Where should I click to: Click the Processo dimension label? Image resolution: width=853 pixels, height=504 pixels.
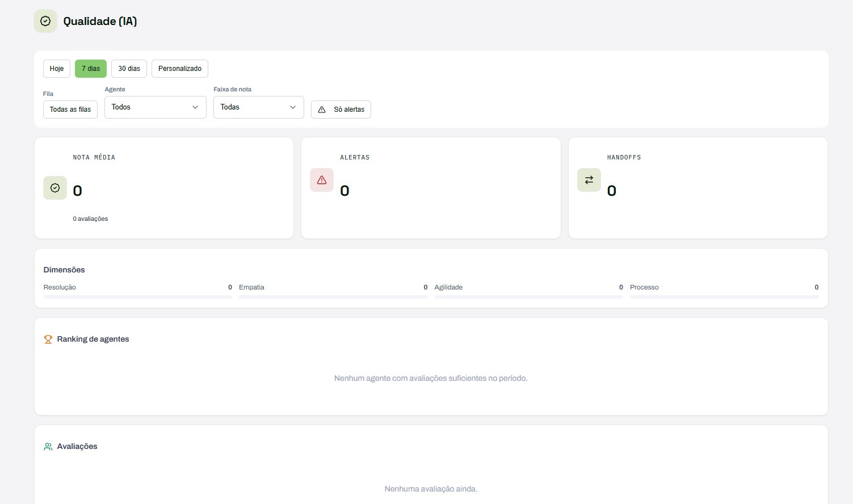[x=644, y=288]
